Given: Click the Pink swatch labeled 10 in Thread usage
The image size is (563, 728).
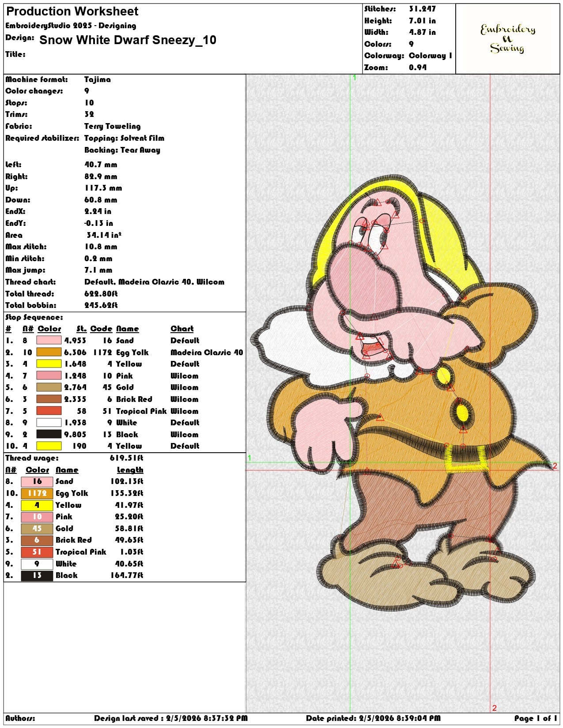Looking at the screenshot, I should coord(37,516).
